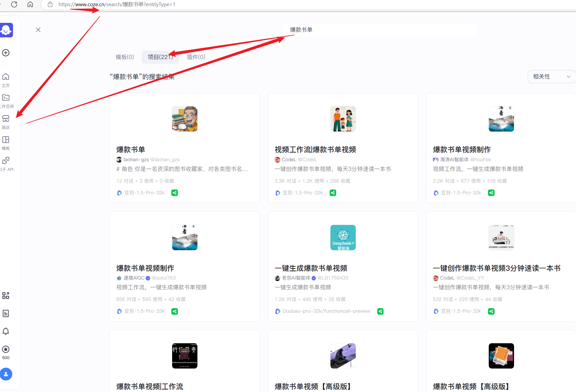Click the DeepSeek+ 智能体 thumbnail

pyautogui.click(x=343, y=238)
